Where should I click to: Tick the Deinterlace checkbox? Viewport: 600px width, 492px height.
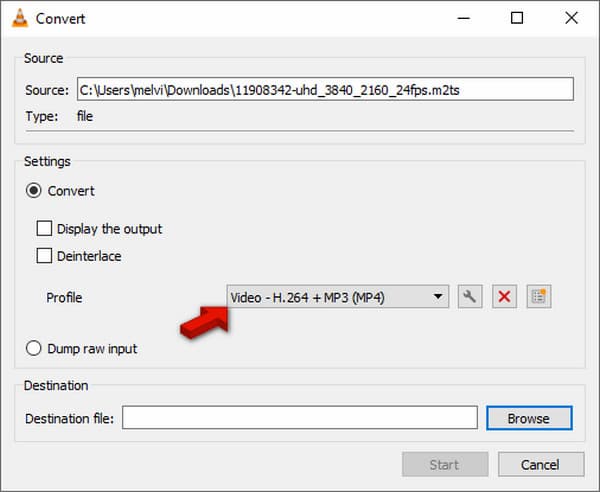(44, 256)
